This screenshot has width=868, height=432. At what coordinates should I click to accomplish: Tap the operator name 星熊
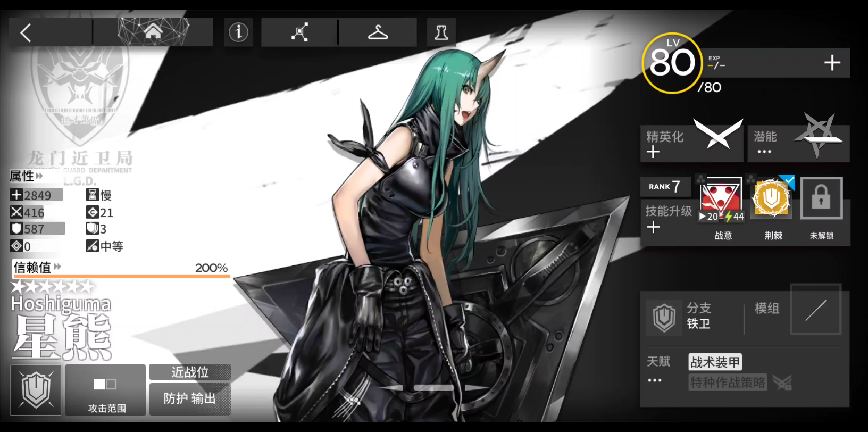coord(62,337)
